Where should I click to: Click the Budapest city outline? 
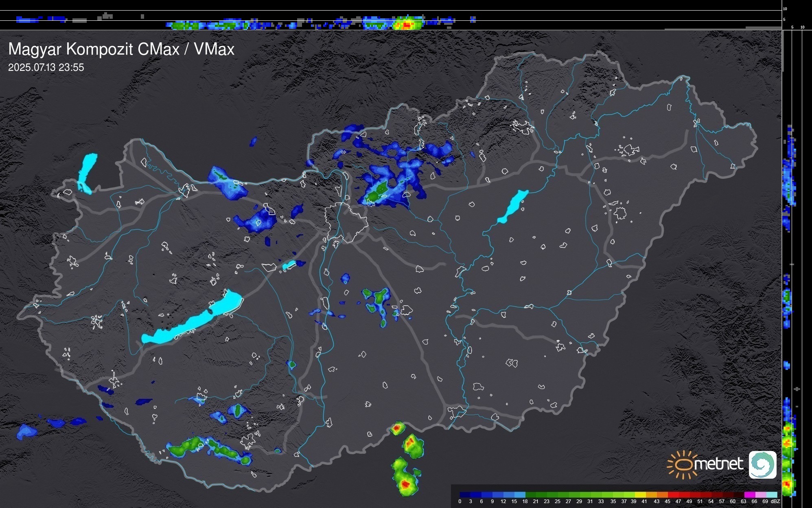(346, 222)
